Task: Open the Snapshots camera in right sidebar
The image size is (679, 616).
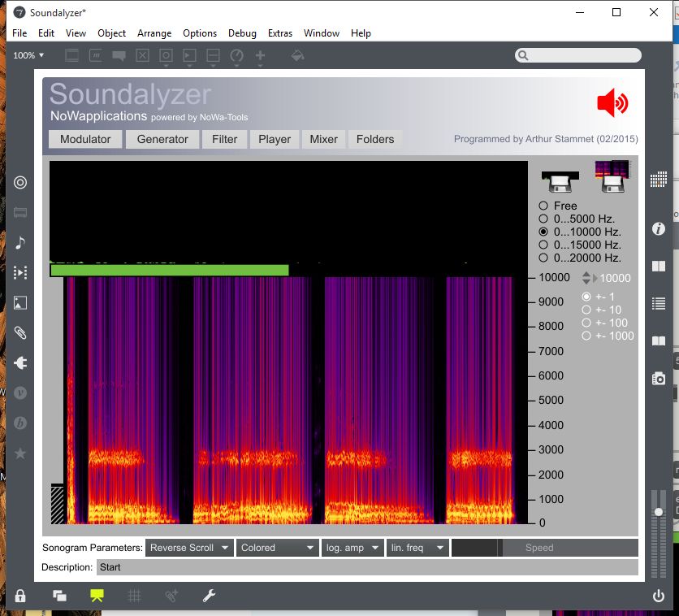Action: [659, 379]
